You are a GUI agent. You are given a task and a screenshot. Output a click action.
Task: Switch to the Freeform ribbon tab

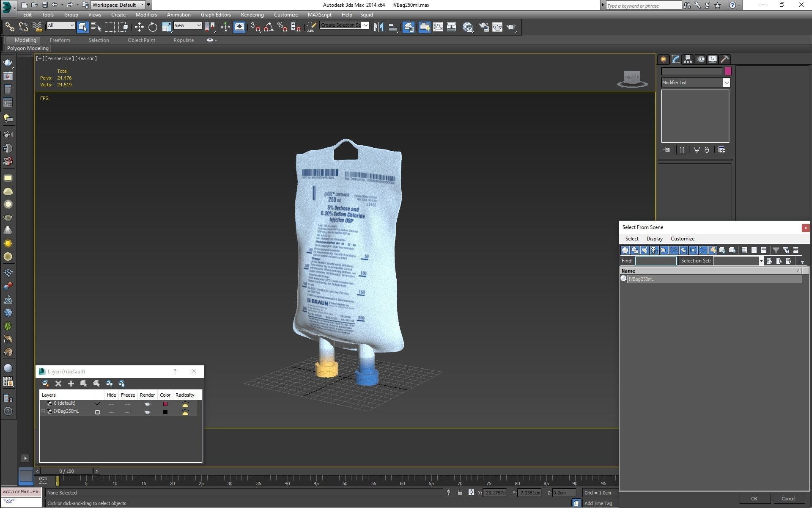pos(60,40)
